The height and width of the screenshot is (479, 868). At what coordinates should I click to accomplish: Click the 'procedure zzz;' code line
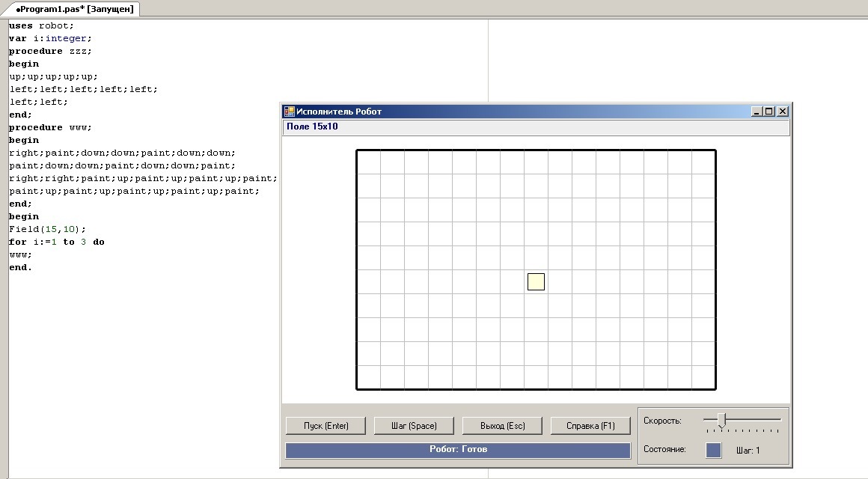coord(50,51)
